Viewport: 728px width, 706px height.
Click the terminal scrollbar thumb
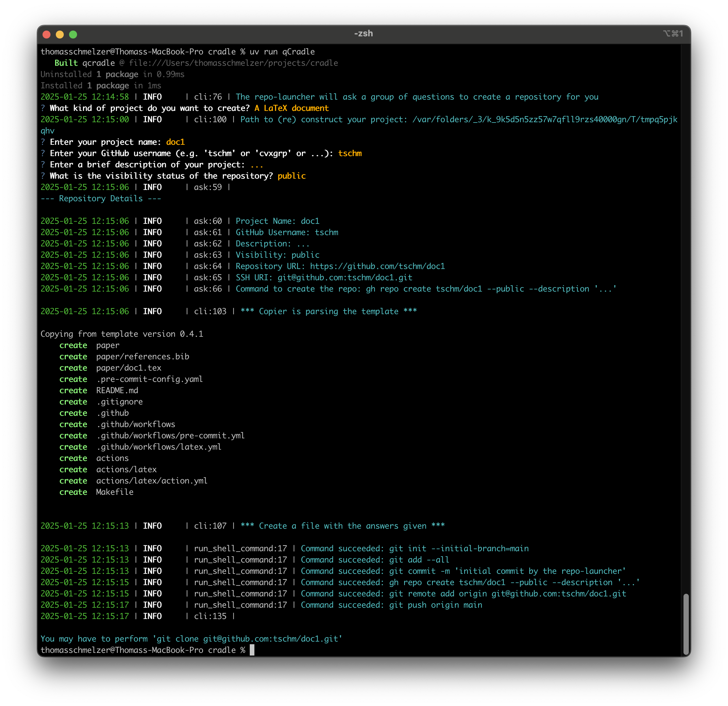click(686, 624)
